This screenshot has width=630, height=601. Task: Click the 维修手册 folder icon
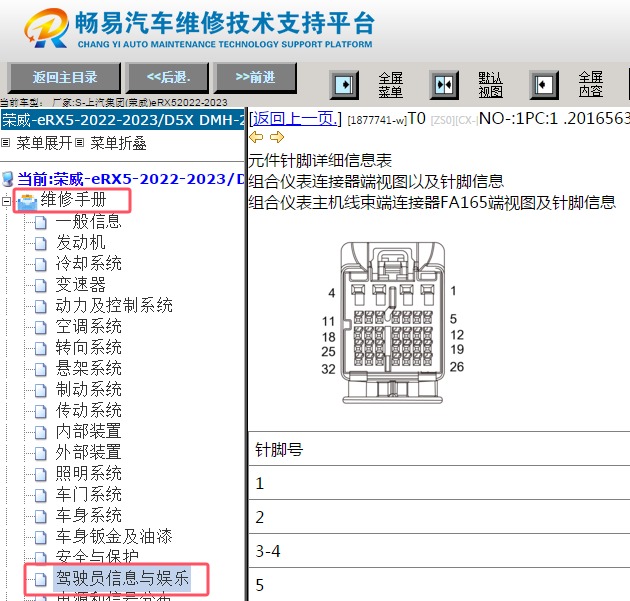(27, 202)
